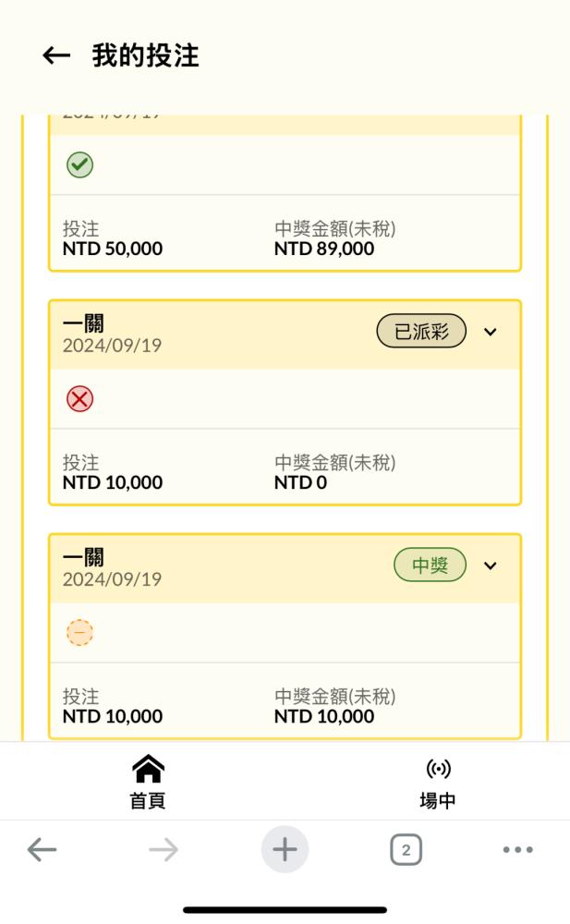The width and height of the screenshot is (570, 924).
Task: Open the 場中 live broadcast icon
Action: click(x=438, y=769)
